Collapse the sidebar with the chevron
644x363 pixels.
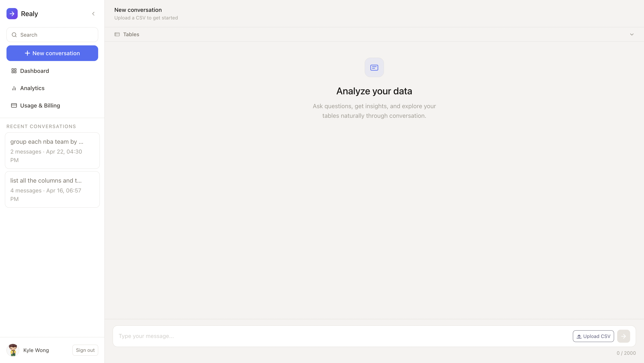[93, 14]
